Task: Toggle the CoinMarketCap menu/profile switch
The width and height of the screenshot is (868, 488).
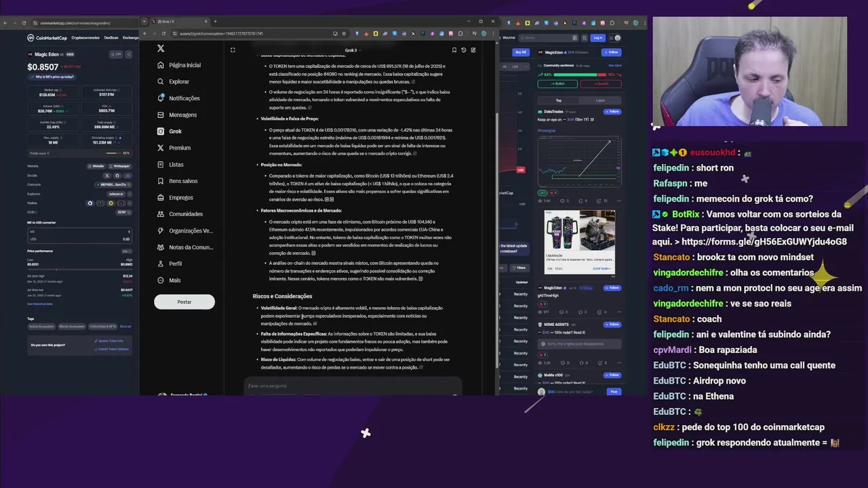Action: point(614,38)
